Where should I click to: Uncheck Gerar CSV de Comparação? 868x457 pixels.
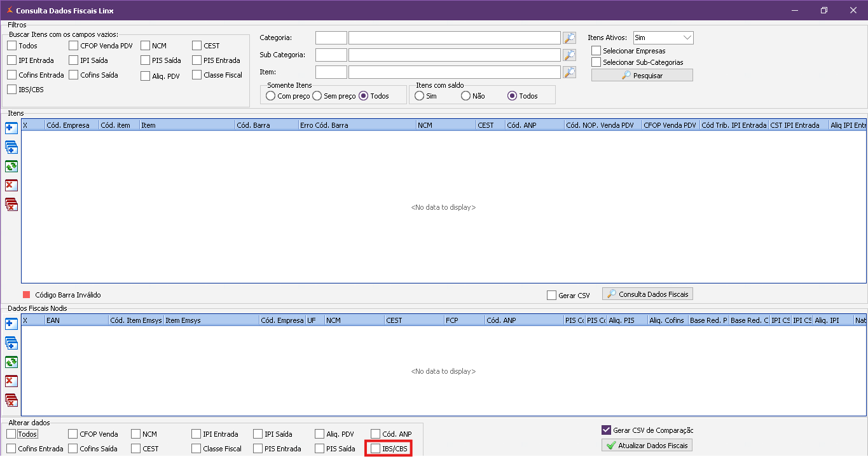[x=606, y=430]
